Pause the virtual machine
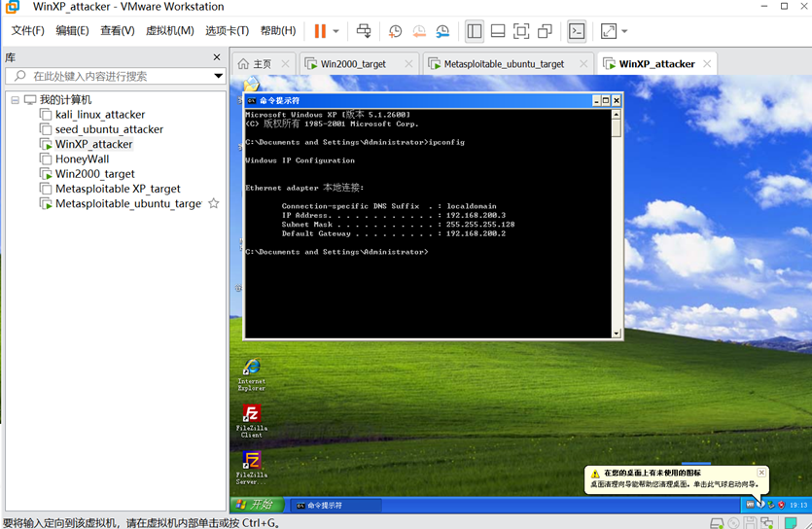Image resolution: width=812 pixels, height=529 pixels. pyautogui.click(x=320, y=31)
